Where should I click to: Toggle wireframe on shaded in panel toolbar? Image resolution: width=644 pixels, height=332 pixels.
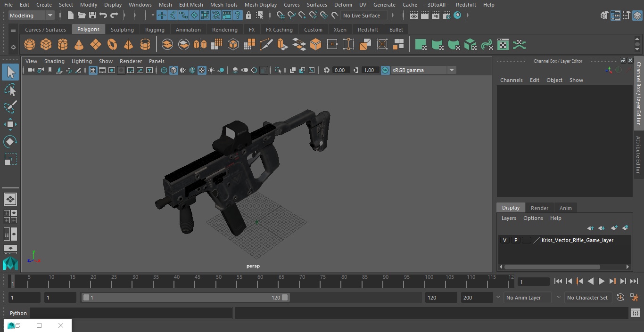[x=192, y=70]
